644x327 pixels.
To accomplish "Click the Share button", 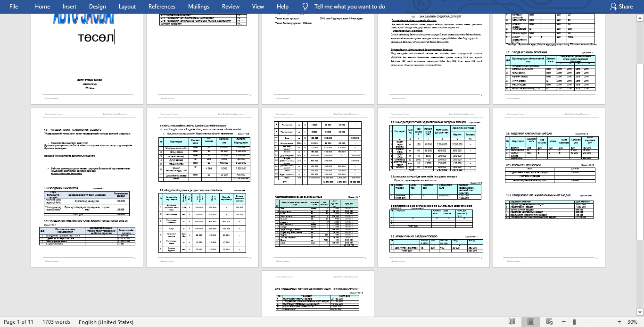I will (621, 7).
